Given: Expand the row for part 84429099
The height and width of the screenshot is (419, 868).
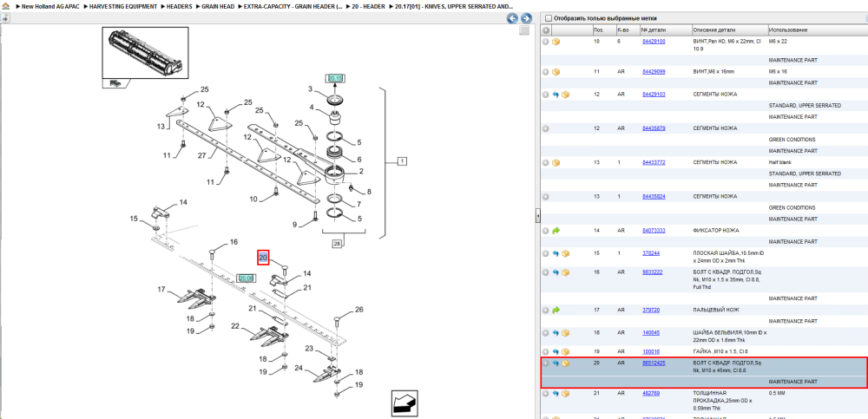Looking at the screenshot, I should [x=546, y=72].
